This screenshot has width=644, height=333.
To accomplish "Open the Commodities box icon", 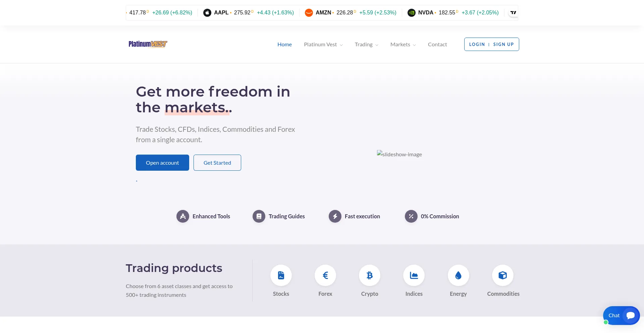I will point(502,275).
